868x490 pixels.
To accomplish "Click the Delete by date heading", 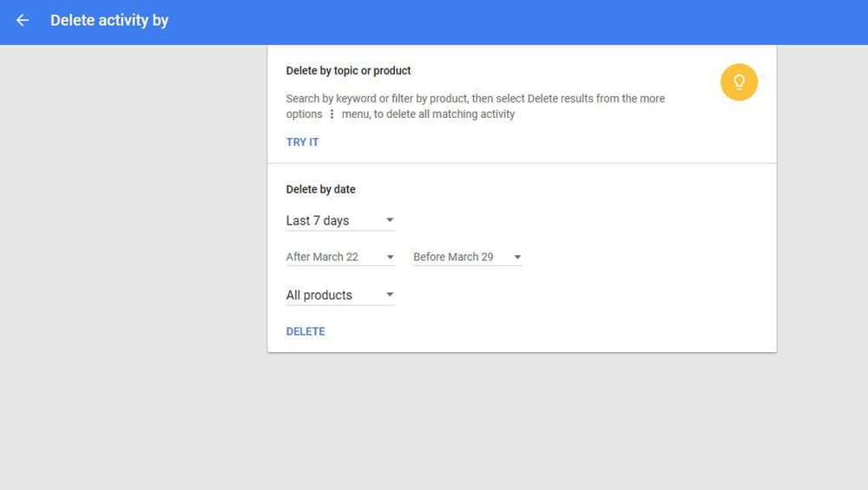I will coord(320,189).
